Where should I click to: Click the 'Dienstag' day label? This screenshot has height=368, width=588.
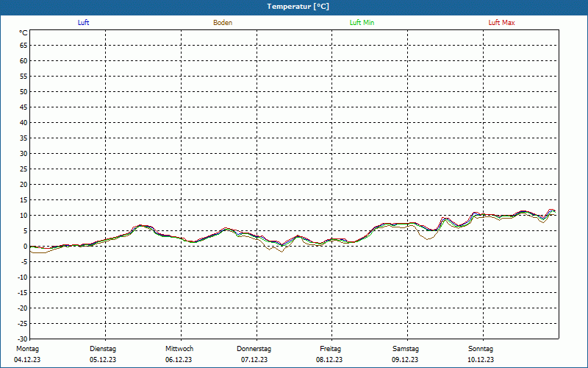coord(103,349)
